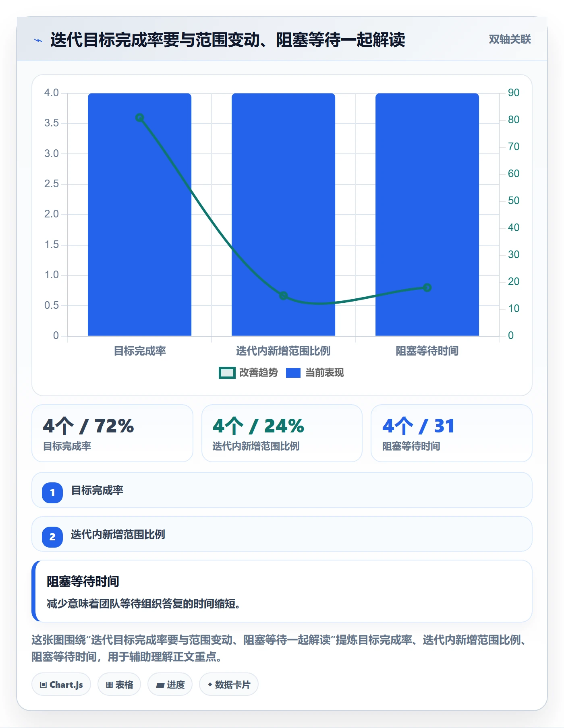Toggle the 改善趋势 legend item
The height and width of the screenshot is (728, 564).
(x=248, y=373)
